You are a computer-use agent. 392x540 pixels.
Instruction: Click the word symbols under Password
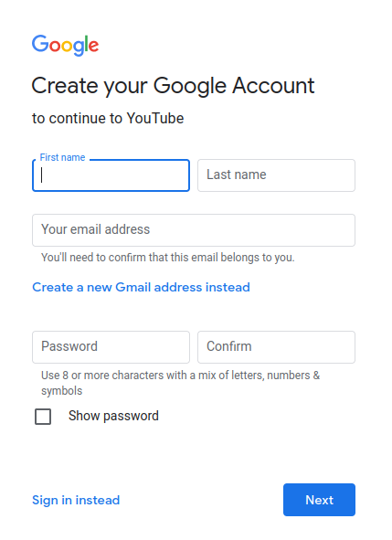[61, 391]
